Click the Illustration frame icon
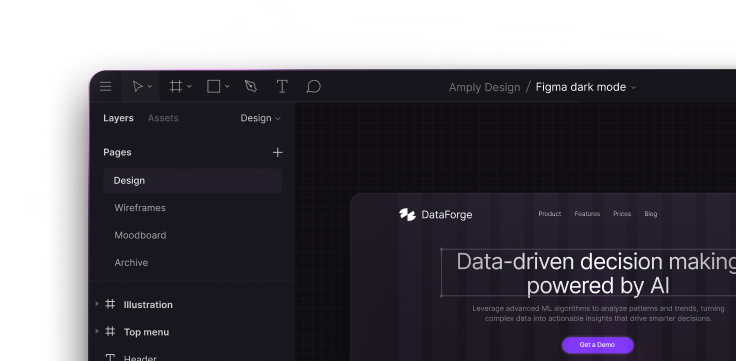Image resolution: width=736 pixels, height=361 pixels. click(x=110, y=304)
